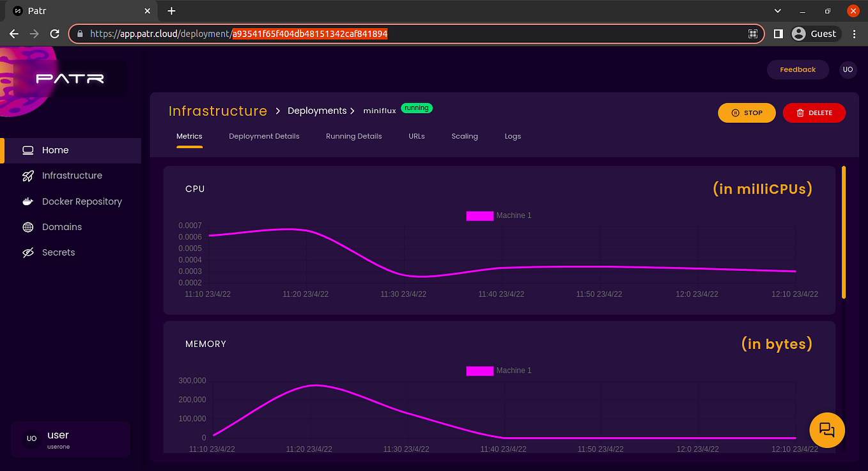Expand the browser window dropdown chevron
868x471 pixels.
(777, 11)
